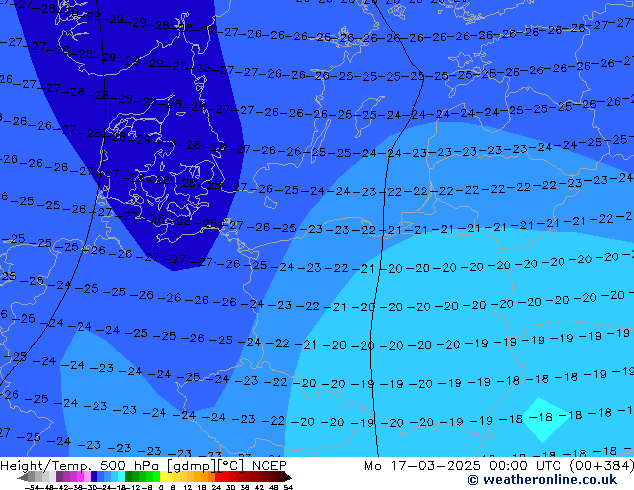Click the cyan -18 legend swatch
Screen dimensions: 634x490
pyautogui.click(x=122, y=476)
